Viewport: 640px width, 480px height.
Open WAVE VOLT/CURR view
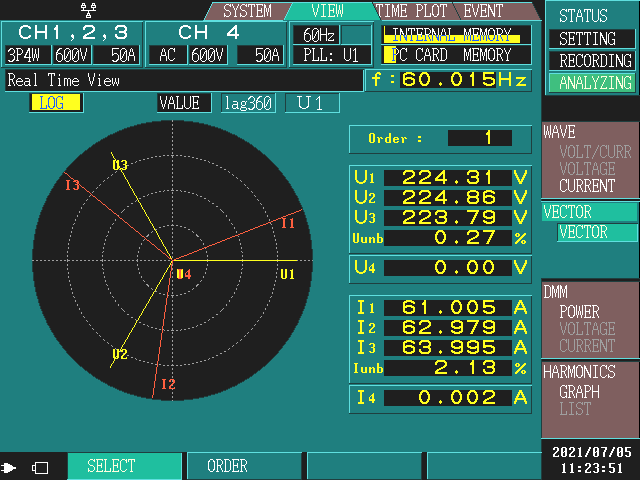pos(595,152)
